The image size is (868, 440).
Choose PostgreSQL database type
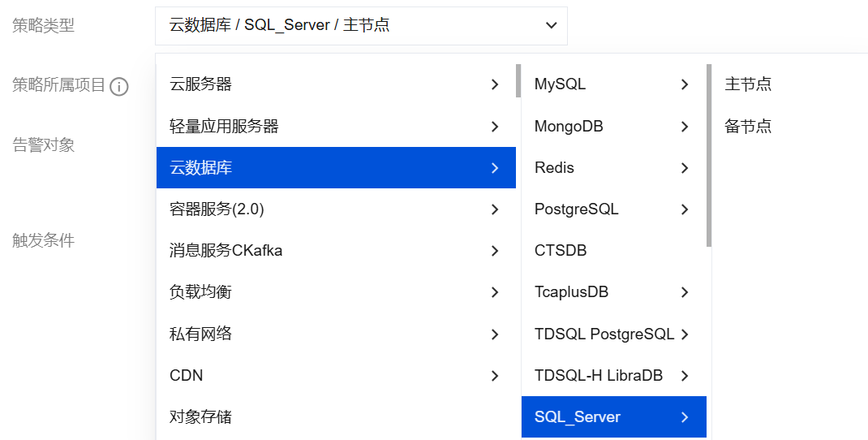[x=614, y=209]
